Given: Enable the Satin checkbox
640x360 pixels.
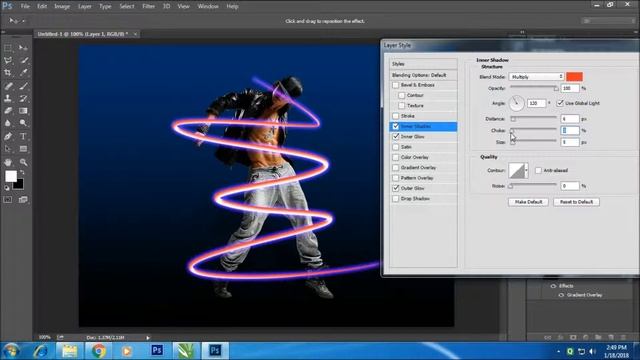Looking at the screenshot, I should [396, 147].
